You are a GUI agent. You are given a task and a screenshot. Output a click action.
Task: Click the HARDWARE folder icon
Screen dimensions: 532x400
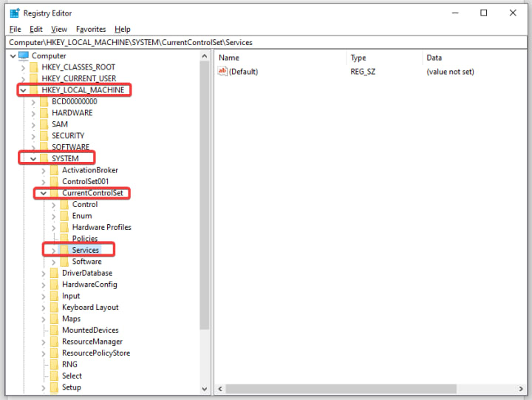pos(44,113)
